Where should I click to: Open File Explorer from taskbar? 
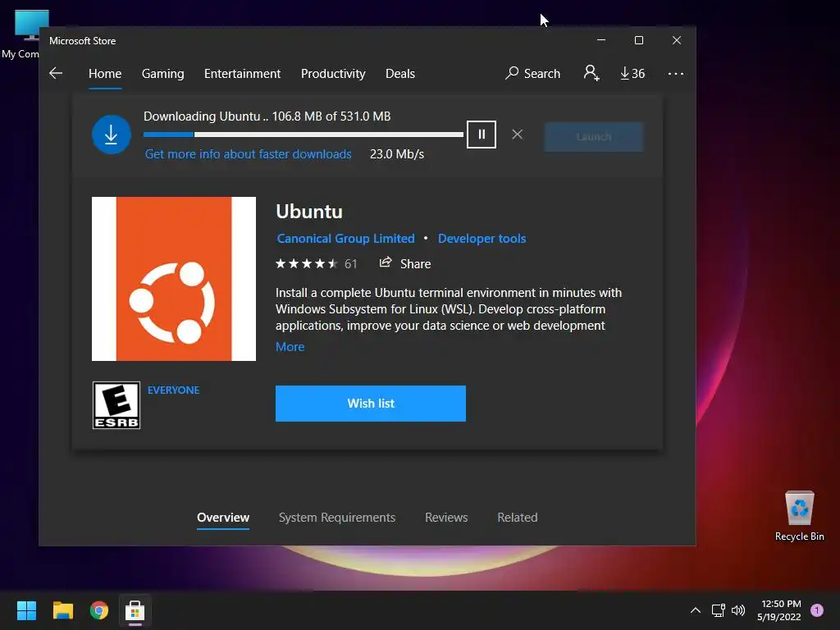tap(62, 610)
